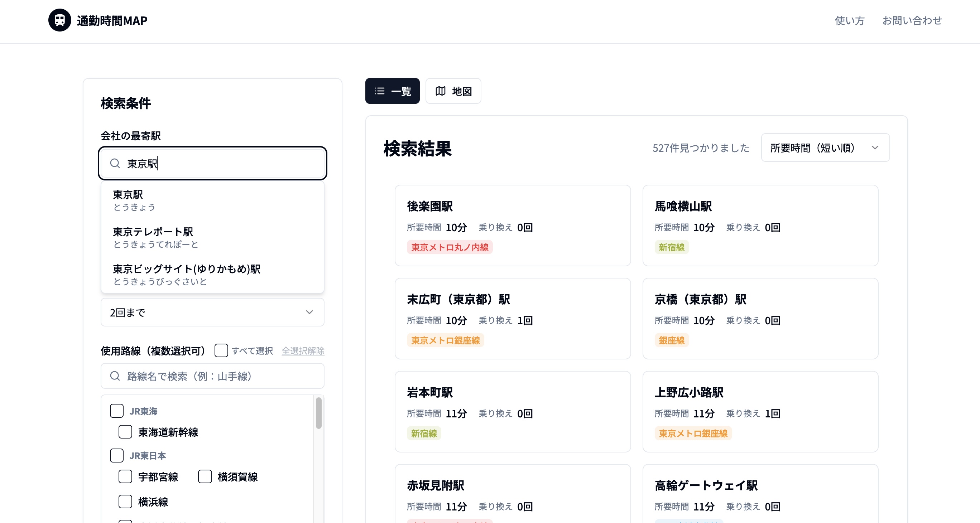
Task: Click the 新宿線 line badge on 馬喰横山駅
Action: [x=672, y=247]
